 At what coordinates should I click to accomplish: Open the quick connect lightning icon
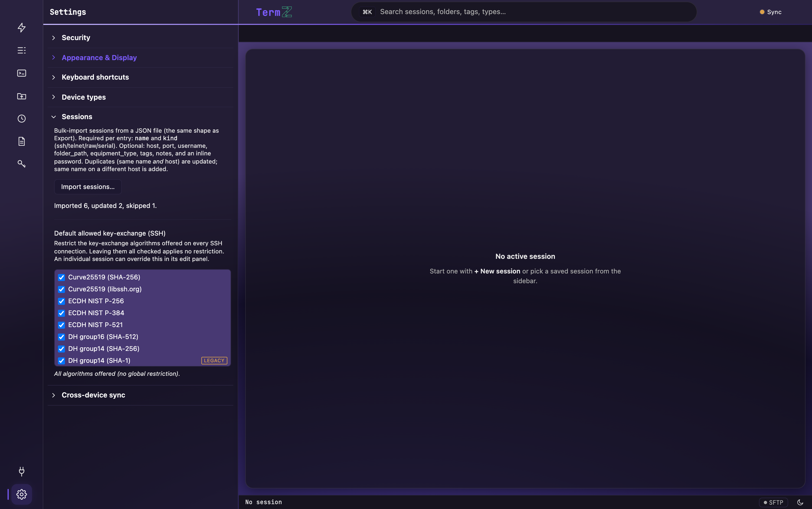coord(22,28)
